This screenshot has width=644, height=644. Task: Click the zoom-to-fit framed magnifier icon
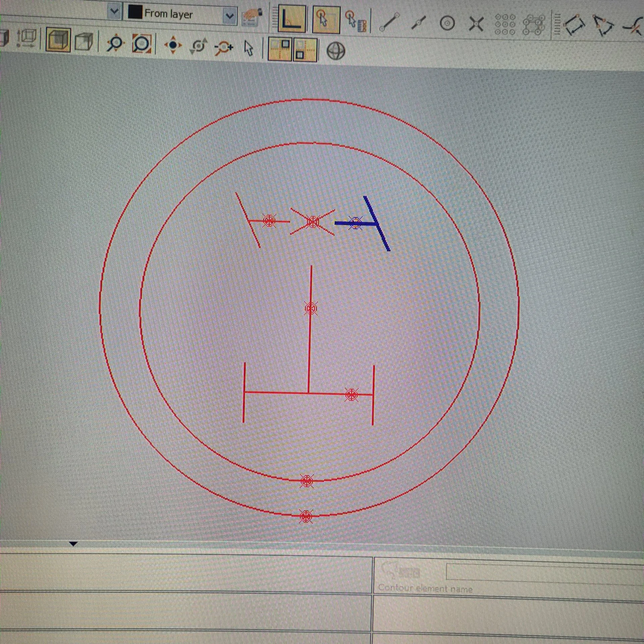(142, 44)
